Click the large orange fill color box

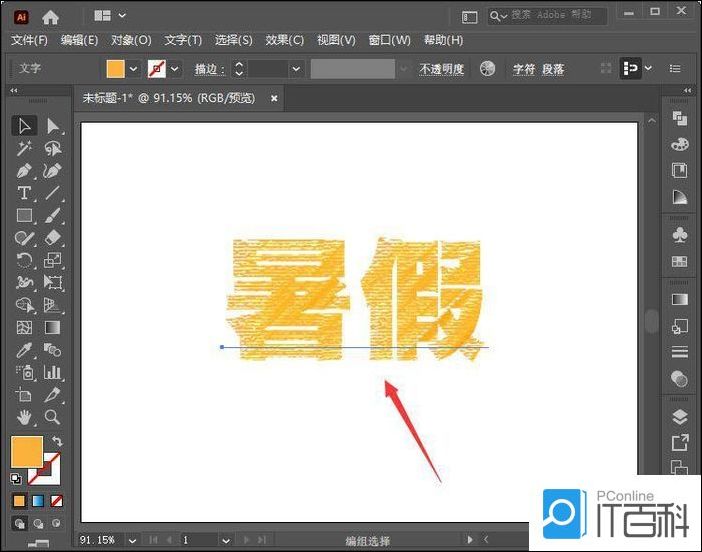click(27, 452)
